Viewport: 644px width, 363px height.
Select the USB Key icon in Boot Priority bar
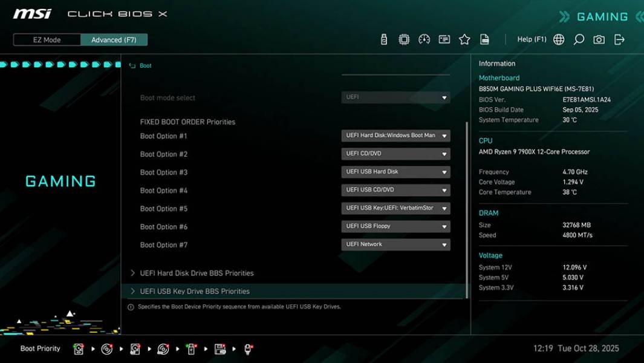pyautogui.click(x=191, y=348)
